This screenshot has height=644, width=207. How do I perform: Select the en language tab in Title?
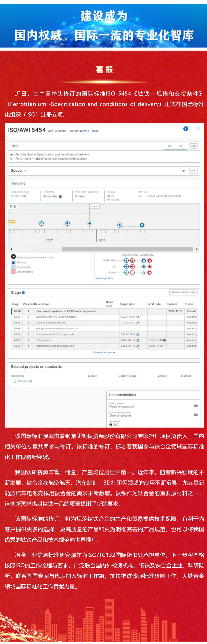(170, 146)
